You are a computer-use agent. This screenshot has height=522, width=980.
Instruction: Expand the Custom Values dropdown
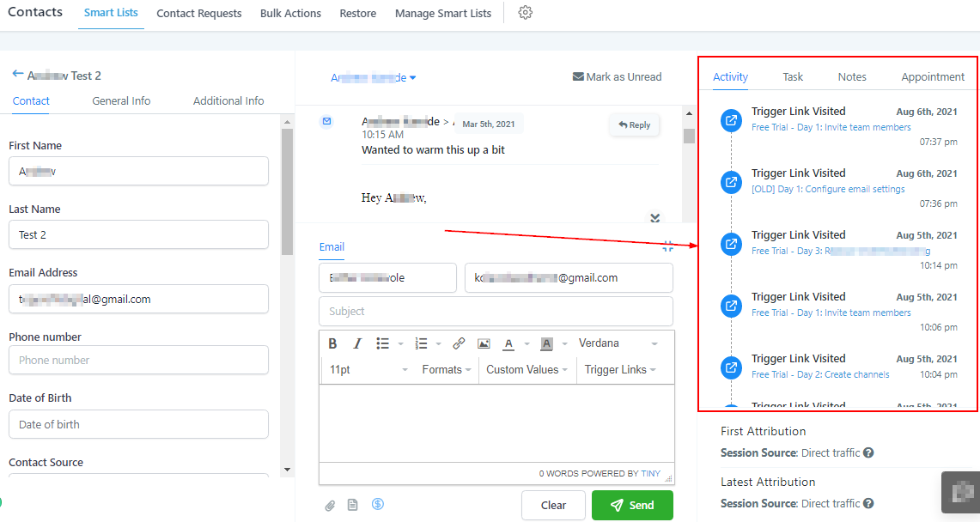[x=527, y=369]
